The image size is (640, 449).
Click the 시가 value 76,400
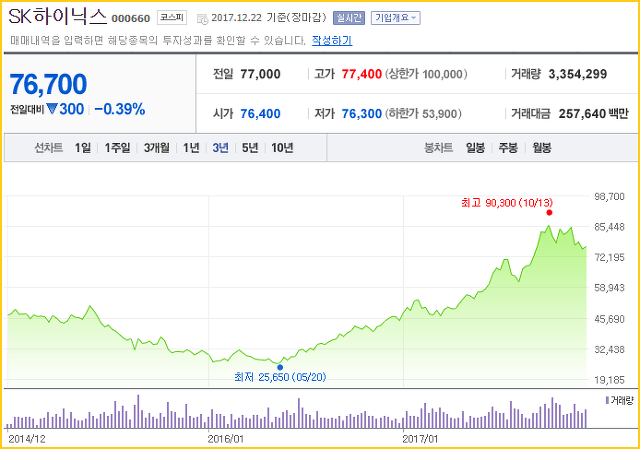(x=260, y=113)
